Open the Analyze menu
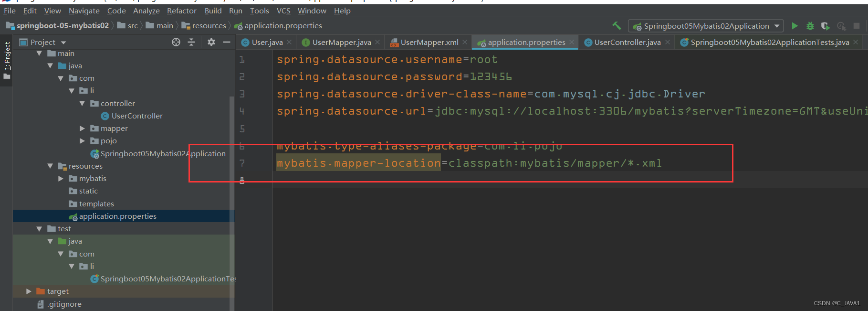 point(146,11)
